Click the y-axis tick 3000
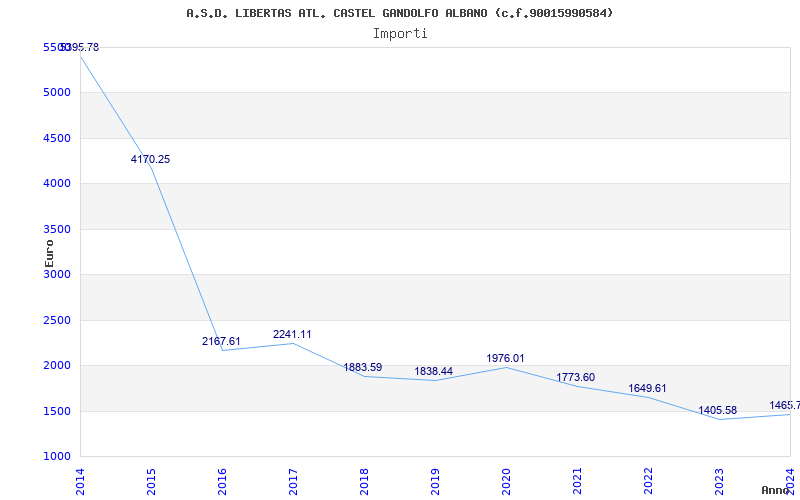This screenshot has height=500, width=800. 57,274
